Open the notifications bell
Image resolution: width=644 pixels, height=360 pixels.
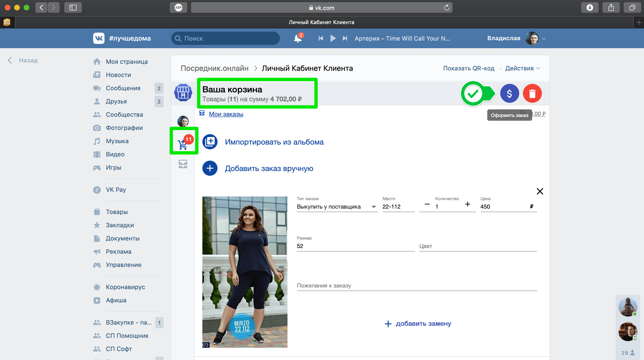click(297, 39)
